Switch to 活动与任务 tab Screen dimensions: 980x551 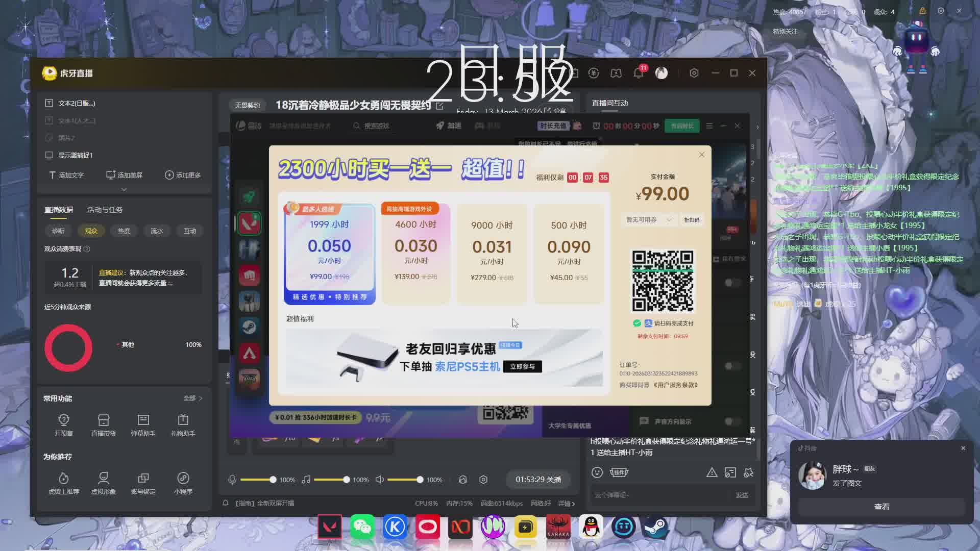click(x=105, y=210)
